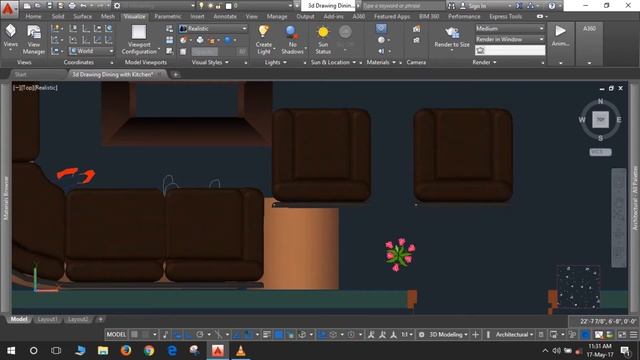Click the X-ray effect icon in Visual Styles
The width and height of the screenshot is (640, 360).
click(183, 51)
